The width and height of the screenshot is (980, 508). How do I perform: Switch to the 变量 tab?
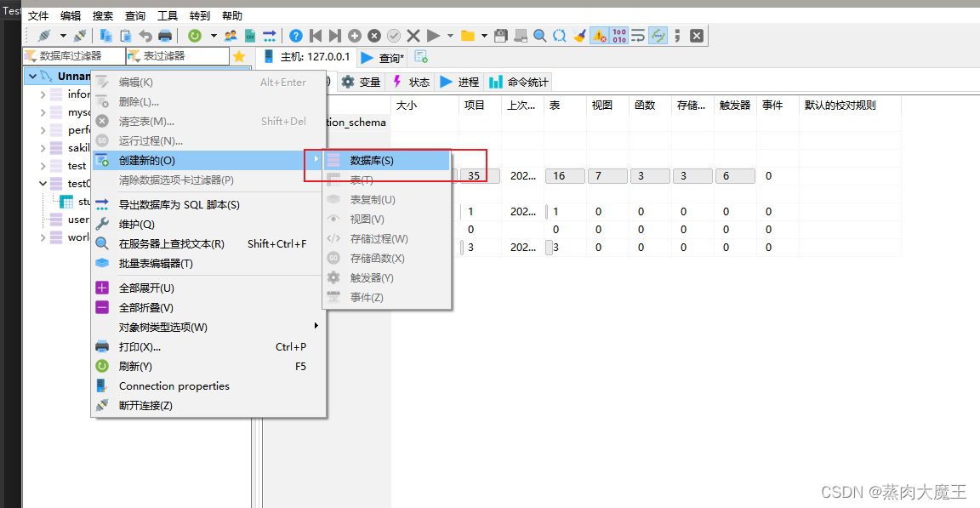[362, 82]
